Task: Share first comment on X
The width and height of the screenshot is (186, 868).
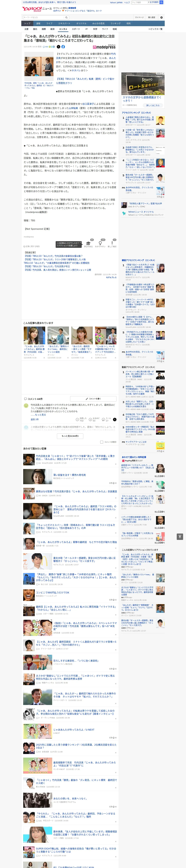Action: 115,420
